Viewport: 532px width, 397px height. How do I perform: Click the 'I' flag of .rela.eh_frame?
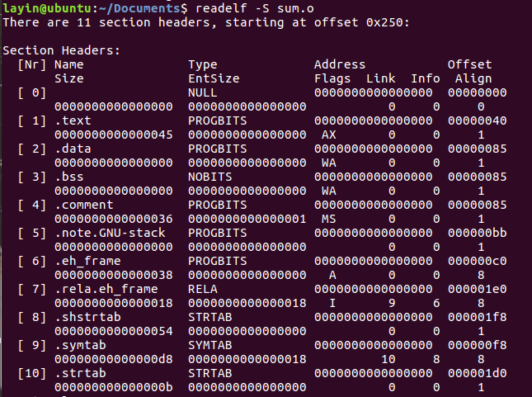click(332, 303)
